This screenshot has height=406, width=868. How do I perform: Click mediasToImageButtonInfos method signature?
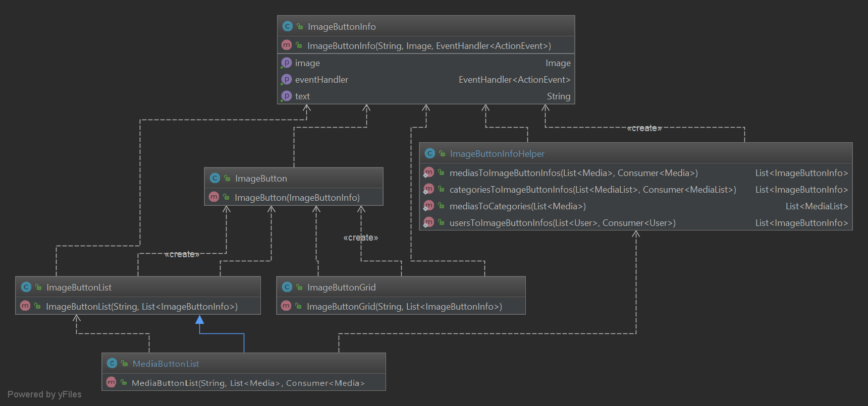(x=574, y=173)
